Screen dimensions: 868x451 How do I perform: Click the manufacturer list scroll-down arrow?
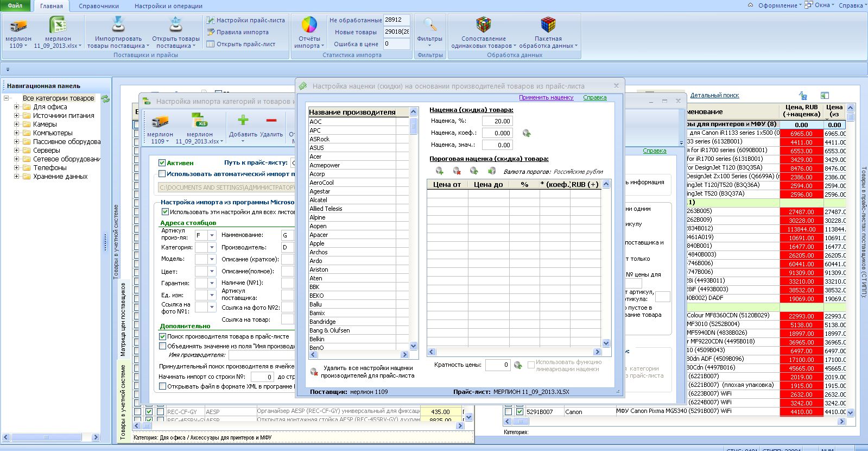(x=413, y=346)
